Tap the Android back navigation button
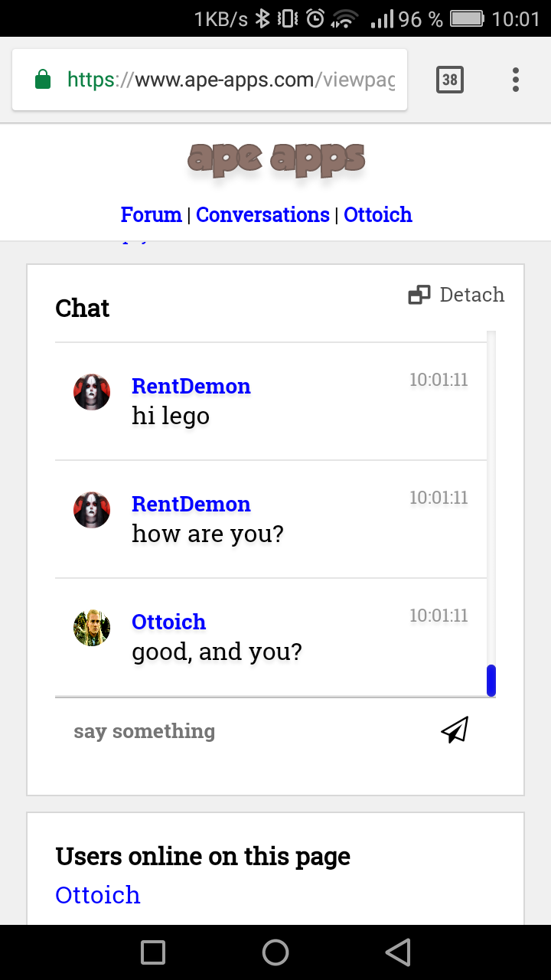 398,952
